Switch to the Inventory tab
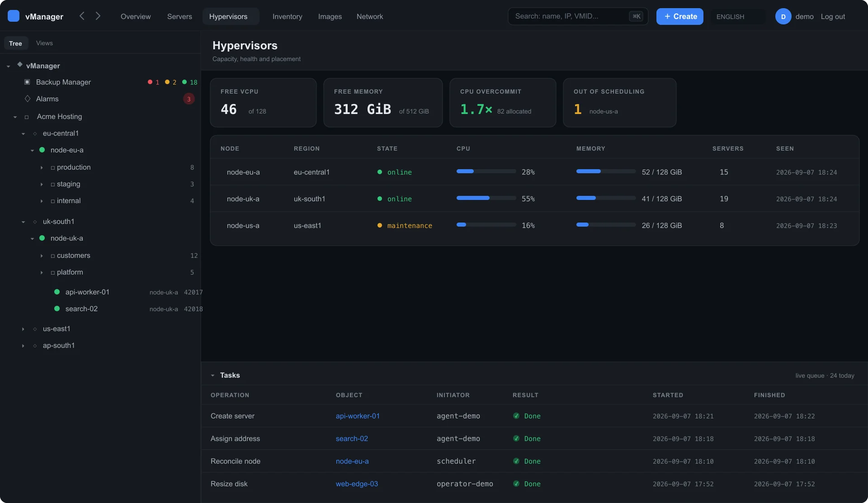 pyautogui.click(x=287, y=16)
